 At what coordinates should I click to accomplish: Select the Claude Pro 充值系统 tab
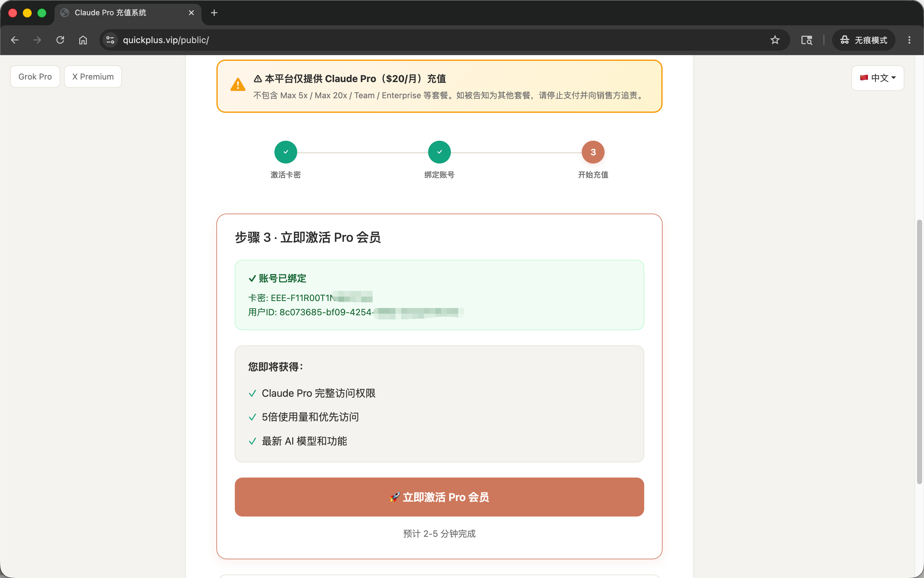pos(128,13)
